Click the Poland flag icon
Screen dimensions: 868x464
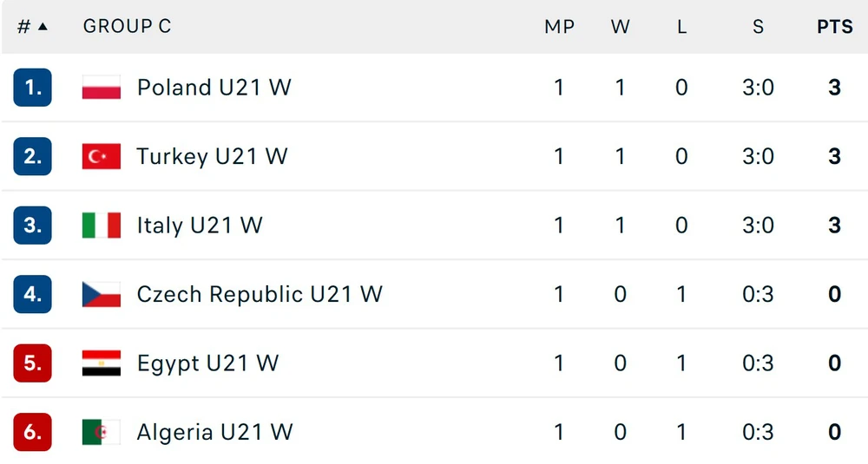[102, 88]
